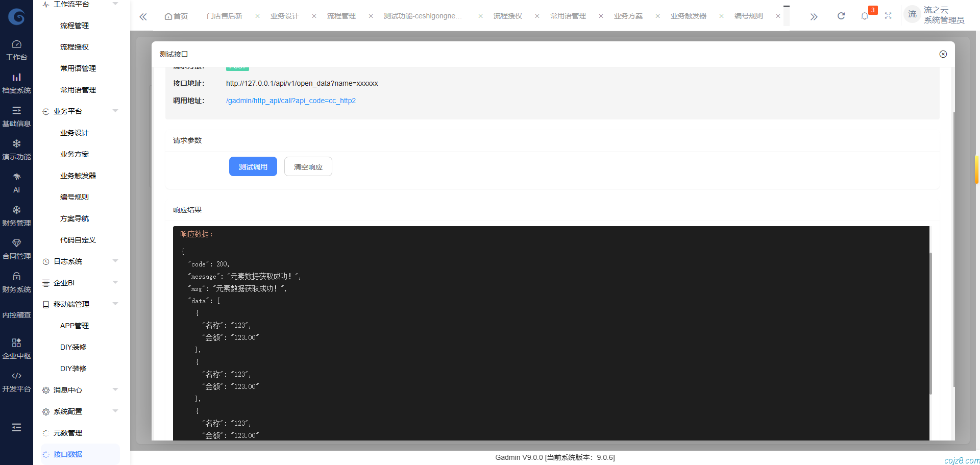Select the Ai module in the sidebar
Screen dimensions: 980x465
(x=16, y=182)
